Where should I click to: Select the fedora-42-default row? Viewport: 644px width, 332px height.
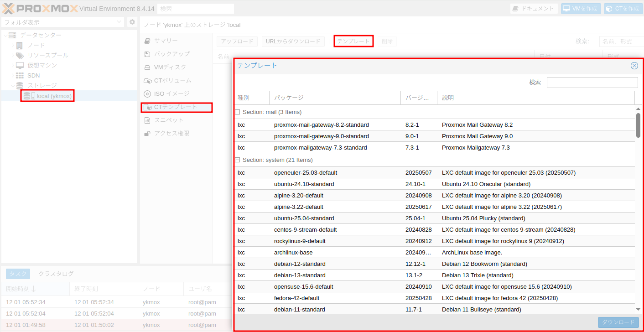pos(435,298)
